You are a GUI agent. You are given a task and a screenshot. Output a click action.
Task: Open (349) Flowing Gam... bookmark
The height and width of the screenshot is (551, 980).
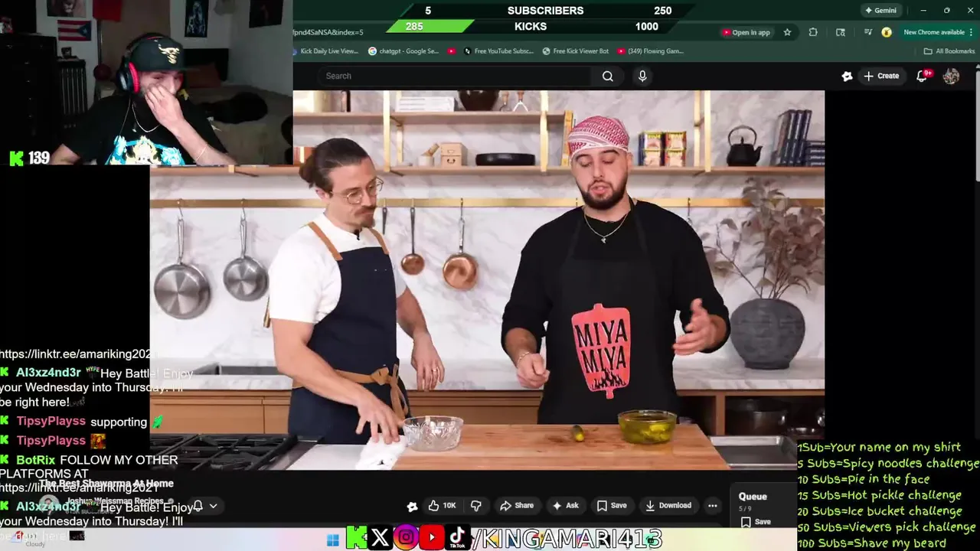click(650, 51)
